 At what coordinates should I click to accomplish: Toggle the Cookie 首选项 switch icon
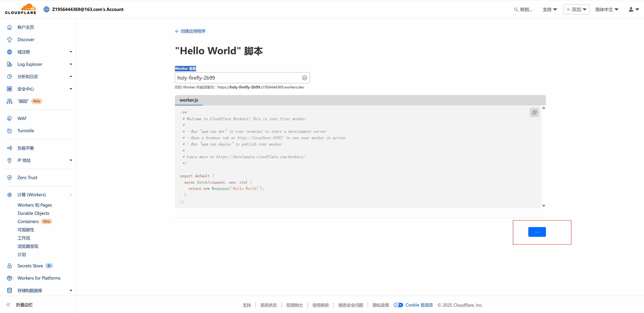398,305
